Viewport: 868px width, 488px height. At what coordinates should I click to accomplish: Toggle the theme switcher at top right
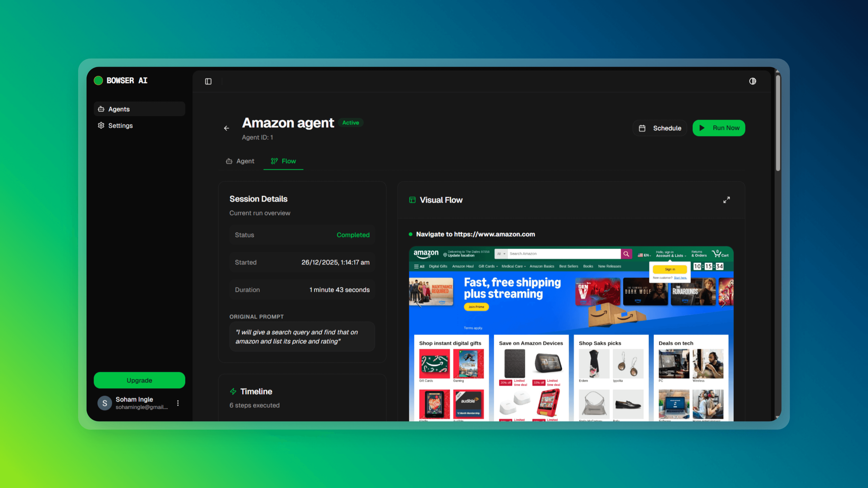(753, 81)
